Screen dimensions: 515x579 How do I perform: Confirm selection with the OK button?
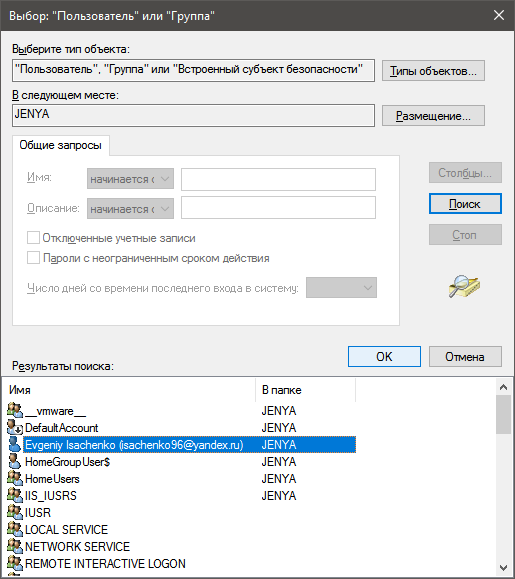pos(384,356)
